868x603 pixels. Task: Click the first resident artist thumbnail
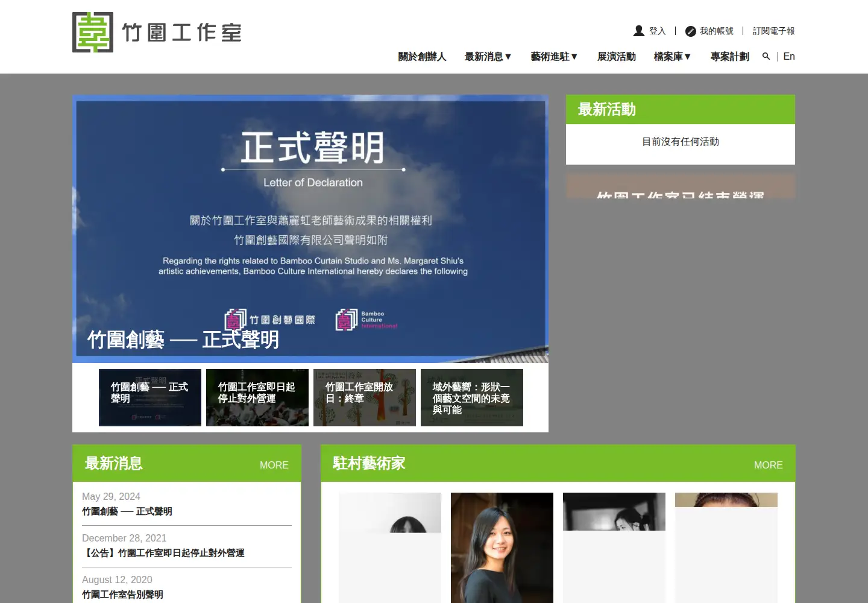pyautogui.click(x=390, y=548)
